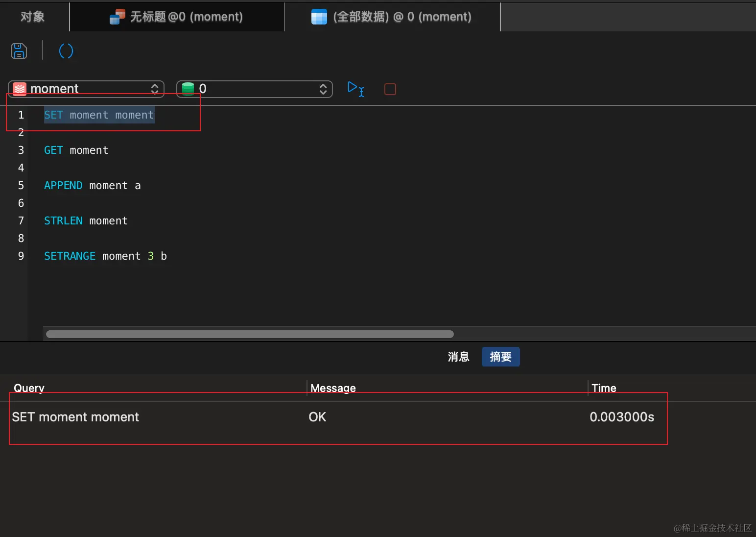Click line number 3 in the gutter

(x=21, y=150)
